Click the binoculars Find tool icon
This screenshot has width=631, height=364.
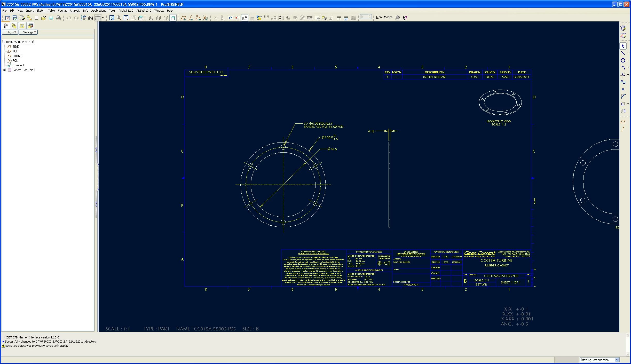click(90, 18)
